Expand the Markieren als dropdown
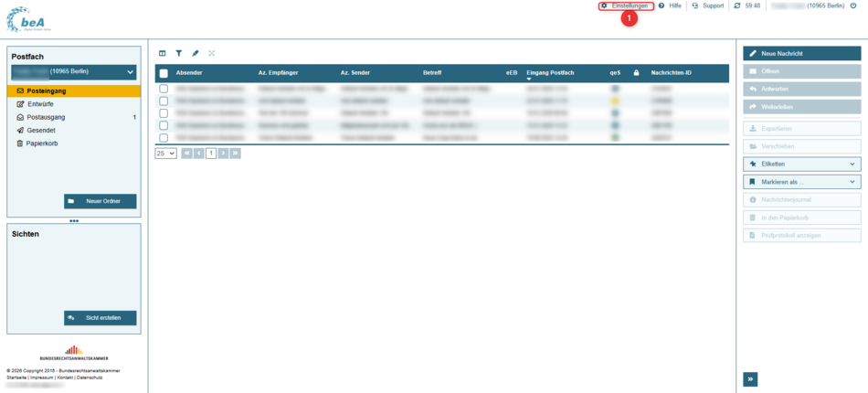 801,182
